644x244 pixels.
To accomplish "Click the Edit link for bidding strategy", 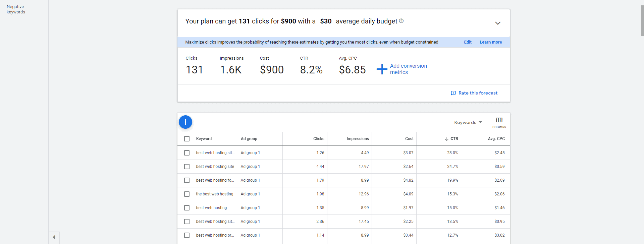I will [468, 42].
